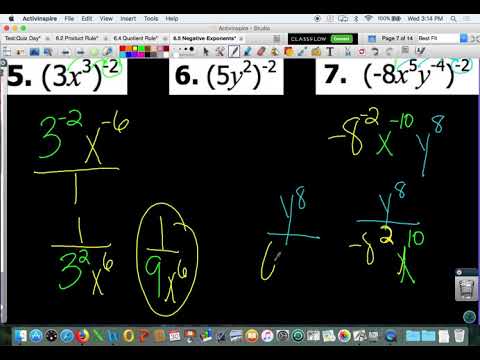Switch to Test/Quiz Day tab
This screenshot has height=360, width=480.
pyautogui.click(x=23, y=38)
